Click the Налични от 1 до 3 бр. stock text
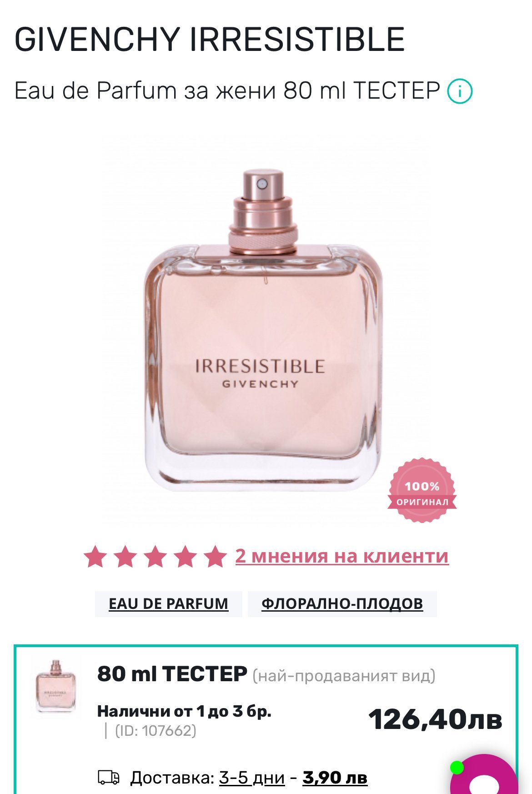 (184, 711)
